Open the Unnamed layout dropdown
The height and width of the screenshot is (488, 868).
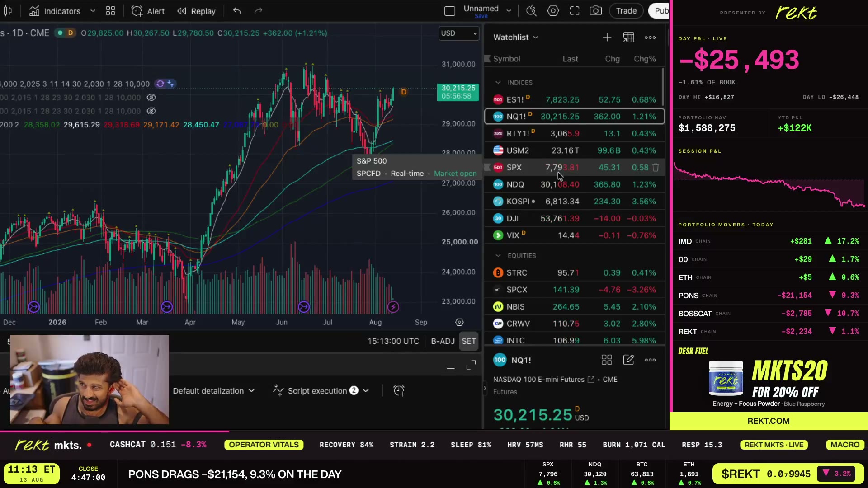click(509, 10)
